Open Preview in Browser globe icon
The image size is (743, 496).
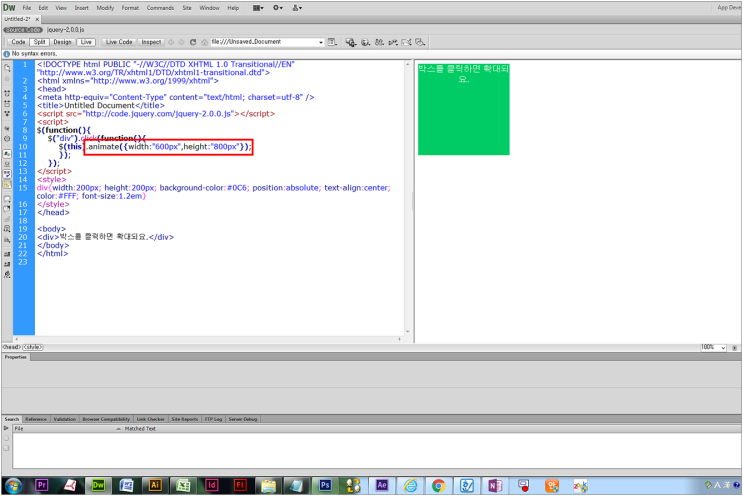point(365,43)
